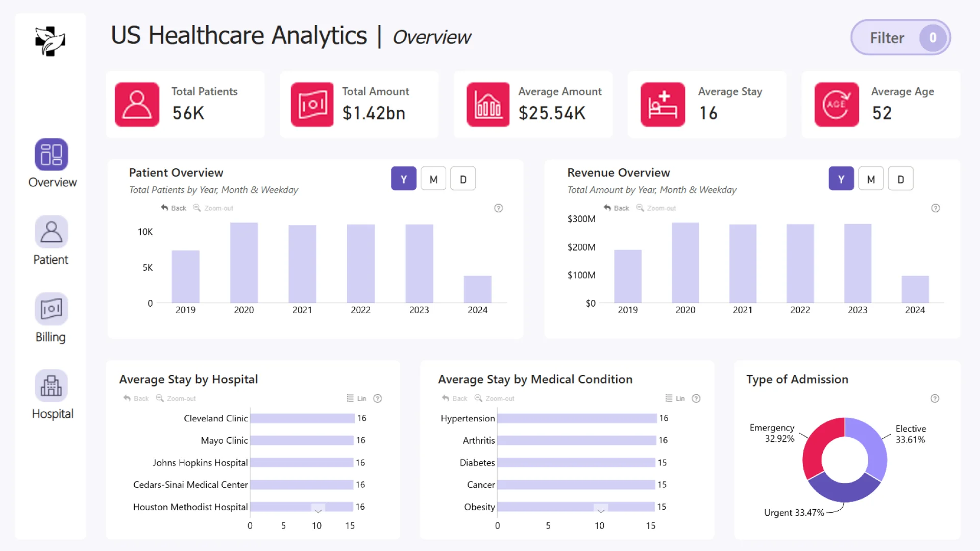Image resolution: width=980 pixels, height=551 pixels.
Task: Click the Overview dashboard icon
Action: point(51,155)
